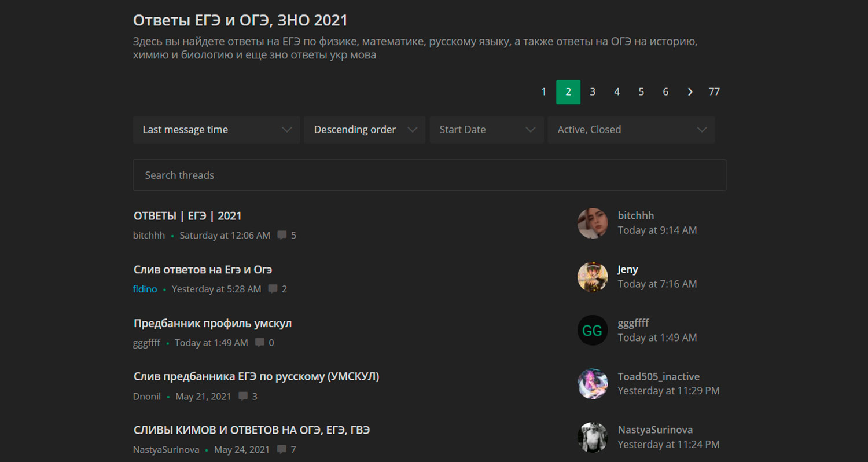Open the Start Date filter dropdown

pos(486,130)
